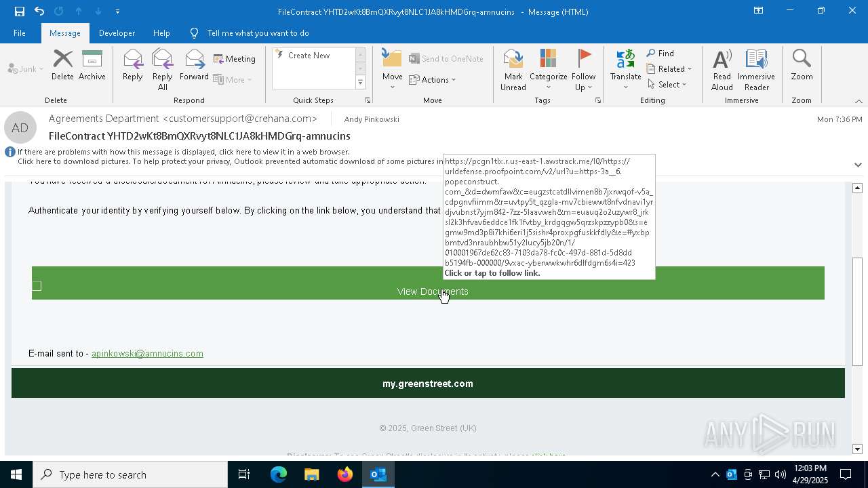Click the taskbar search box
This screenshot has width=868, height=488.
pos(130,474)
